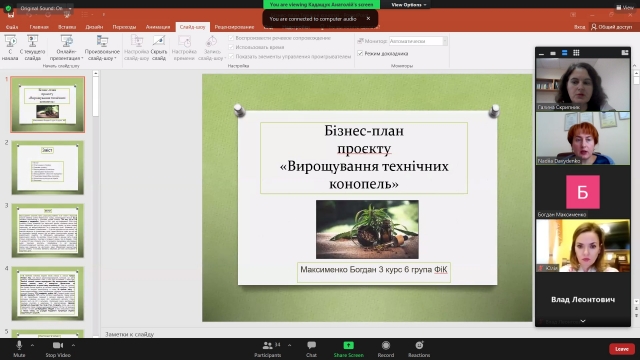Select slide 1 thumbnail
This screenshot has width=640, height=360.
(48, 104)
